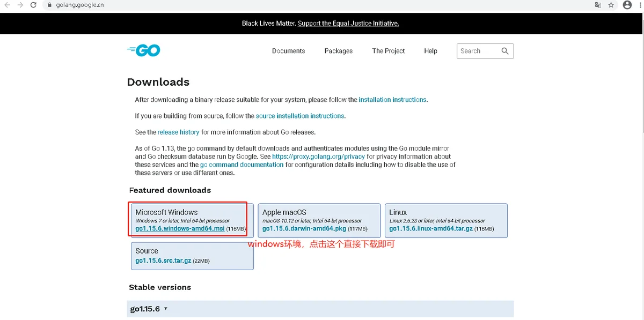The height and width of the screenshot is (320, 644).
Task: Open the translate page icon
Action: (x=598, y=5)
